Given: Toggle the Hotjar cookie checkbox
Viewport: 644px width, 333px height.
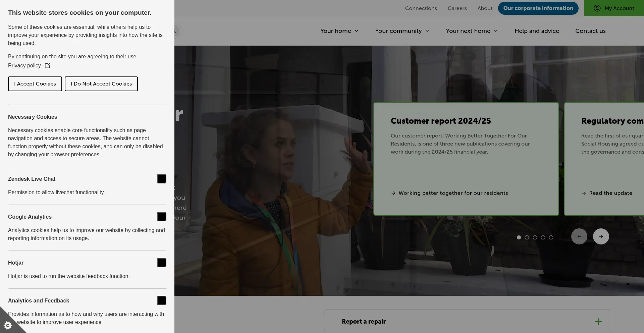Looking at the screenshot, I should coord(161,263).
